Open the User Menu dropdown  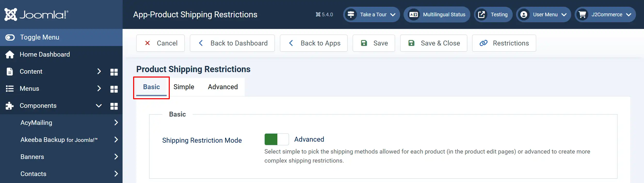point(544,14)
